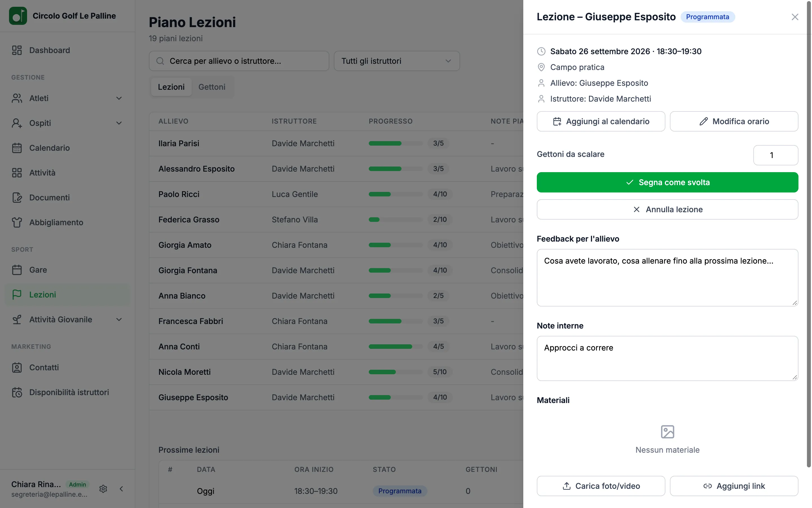Open Disponibilità istruttori

pyautogui.click(x=67, y=392)
